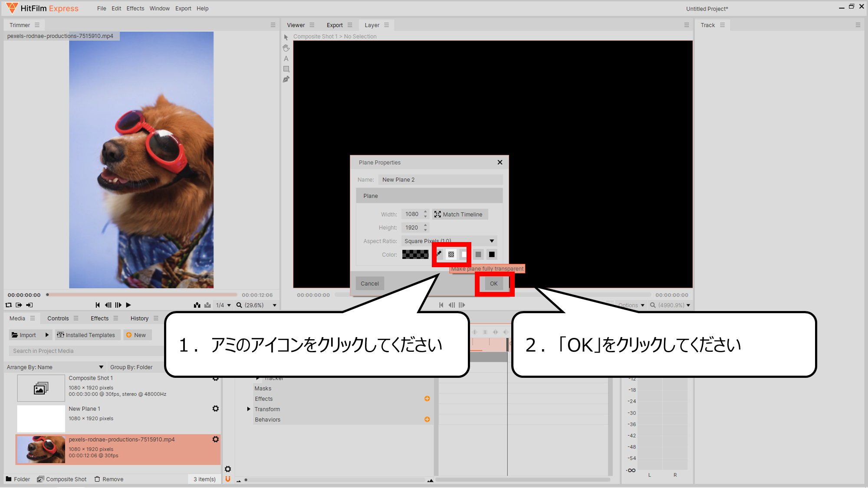The image size is (868, 488).
Task: Jump to start in Trimmer playback controls
Action: 98,305
